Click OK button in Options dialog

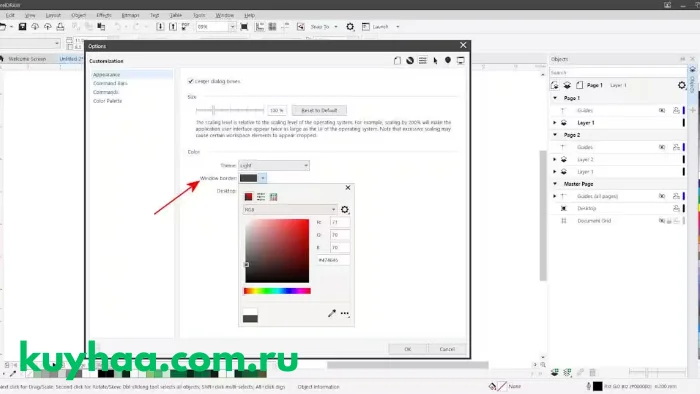(x=408, y=349)
